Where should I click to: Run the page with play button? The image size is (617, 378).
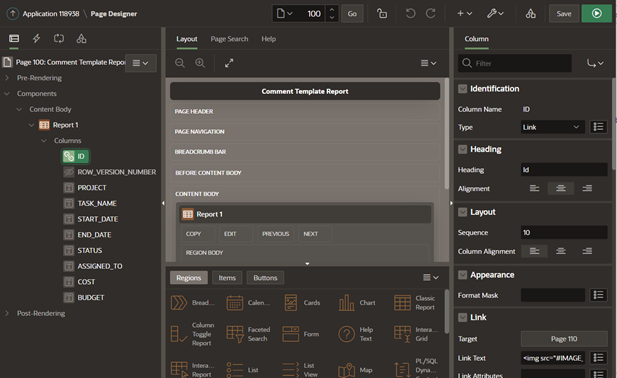tap(597, 13)
